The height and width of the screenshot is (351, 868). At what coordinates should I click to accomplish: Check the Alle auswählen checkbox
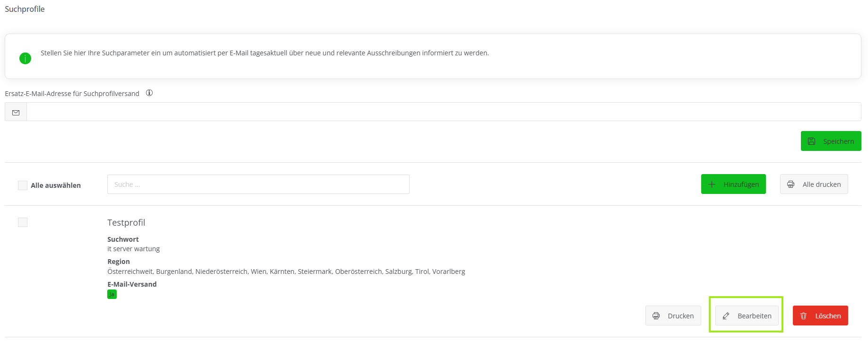(23, 185)
